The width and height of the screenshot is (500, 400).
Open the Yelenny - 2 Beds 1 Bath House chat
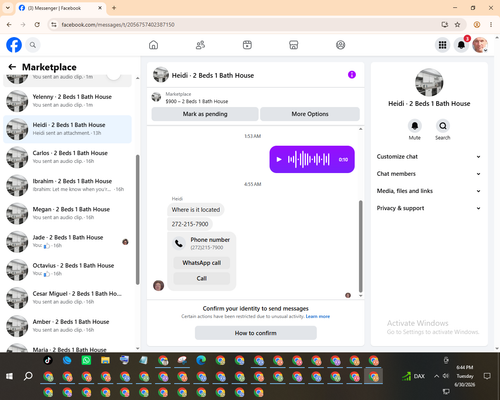[67, 101]
